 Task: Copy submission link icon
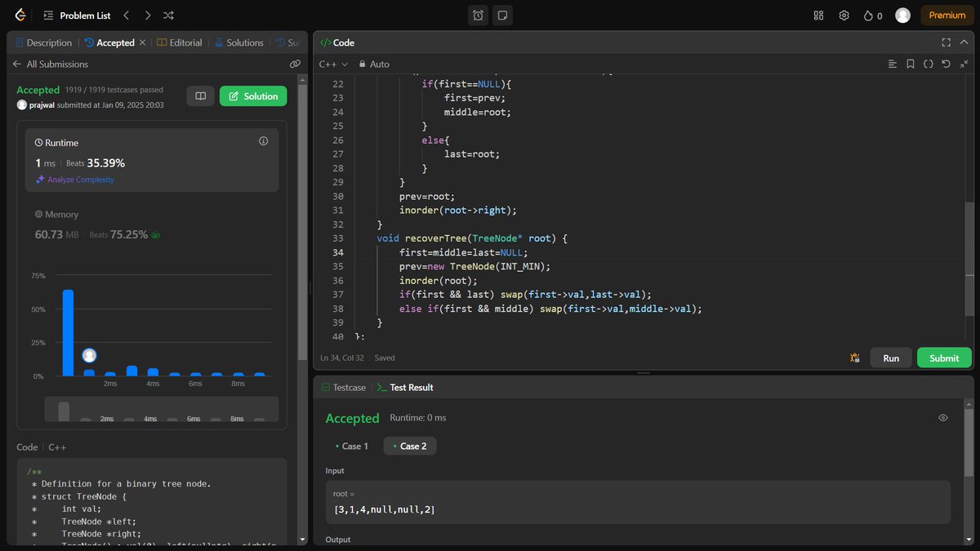[x=295, y=64]
